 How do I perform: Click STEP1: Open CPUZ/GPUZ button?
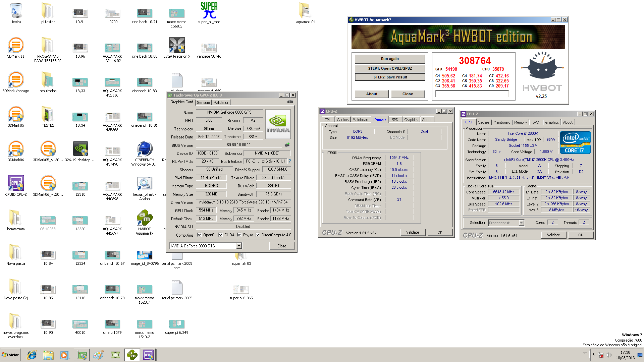(390, 68)
